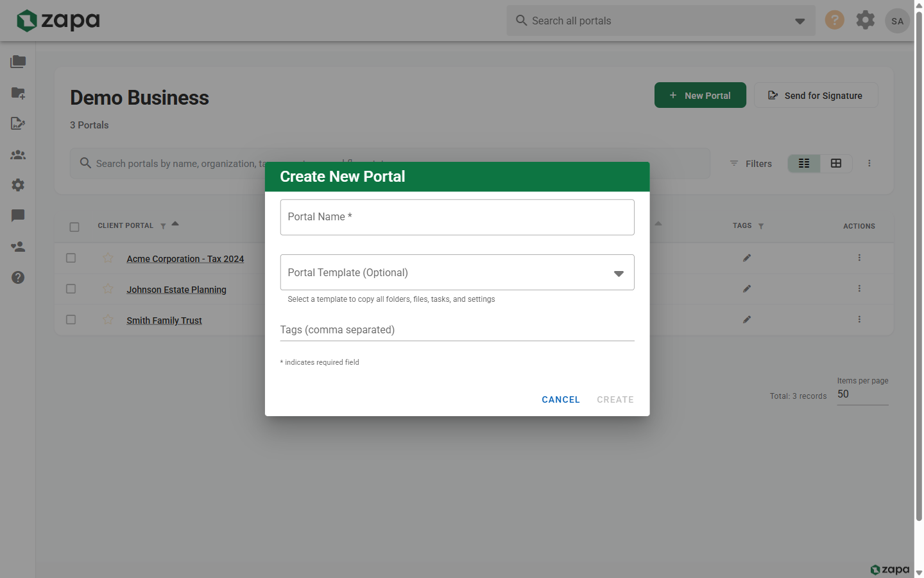This screenshot has width=924, height=578.
Task: Switch to grid view
Action: (x=836, y=164)
